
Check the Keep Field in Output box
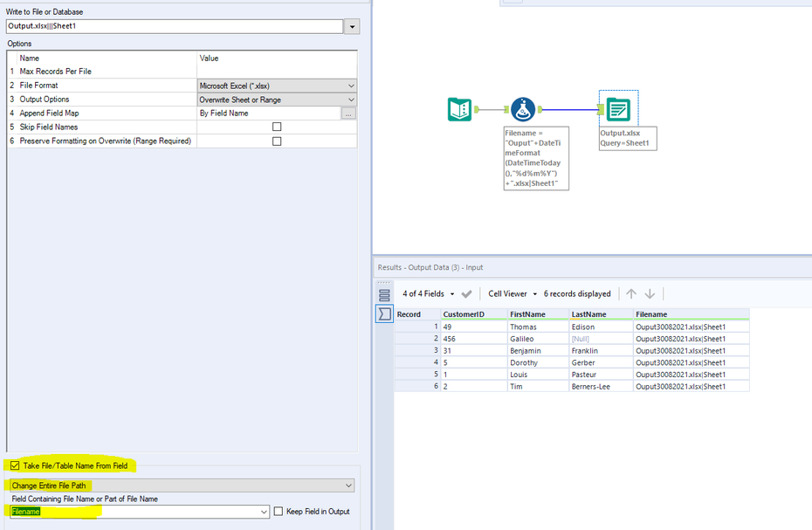[x=279, y=512]
